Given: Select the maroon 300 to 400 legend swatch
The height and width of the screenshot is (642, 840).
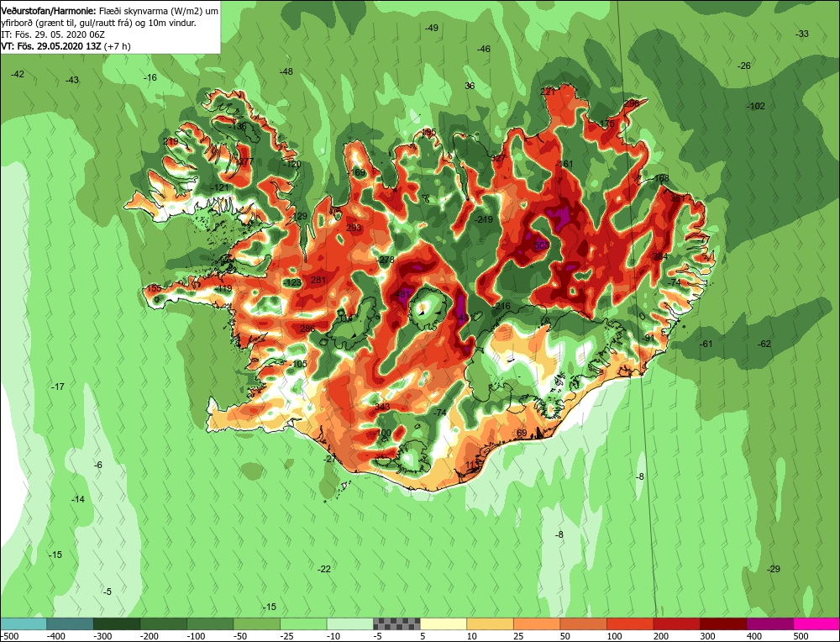Looking at the screenshot, I should pos(723,624).
